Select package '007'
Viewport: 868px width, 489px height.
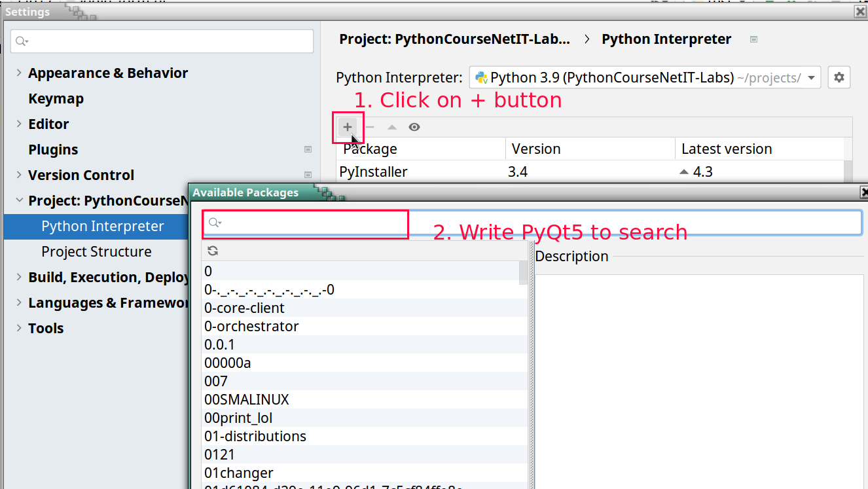(x=365, y=381)
